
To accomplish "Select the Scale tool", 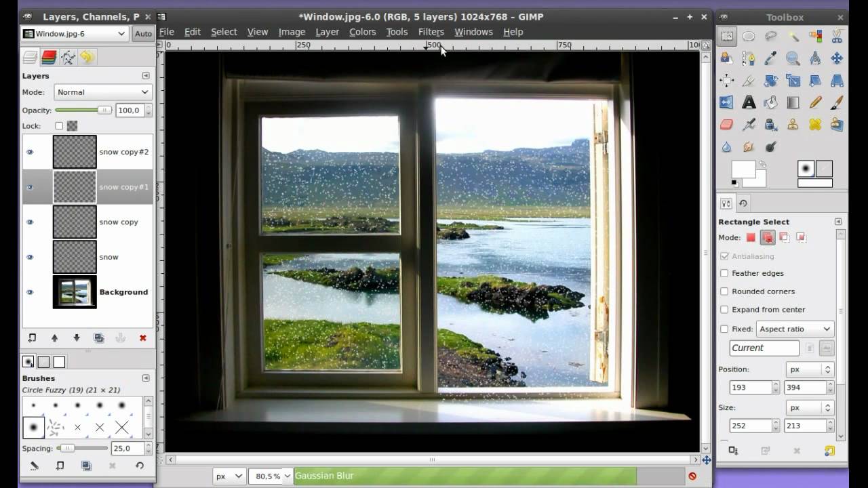I will click(793, 81).
